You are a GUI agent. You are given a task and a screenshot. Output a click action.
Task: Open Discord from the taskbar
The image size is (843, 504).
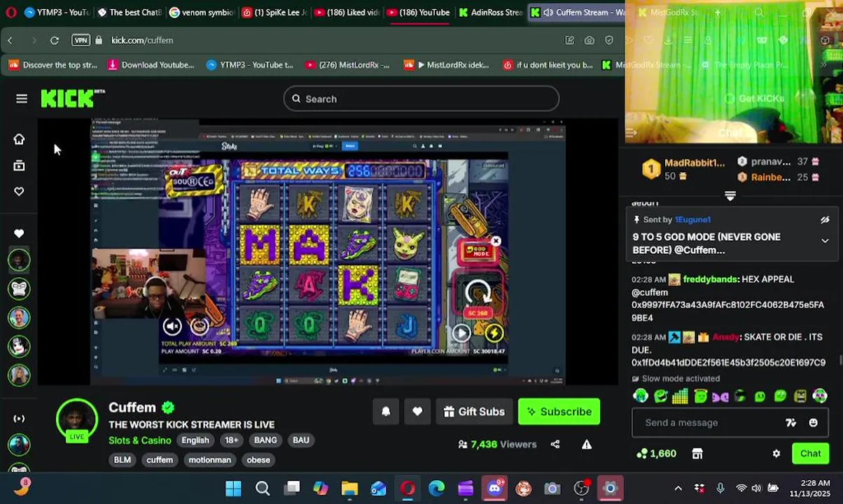(x=494, y=488)
